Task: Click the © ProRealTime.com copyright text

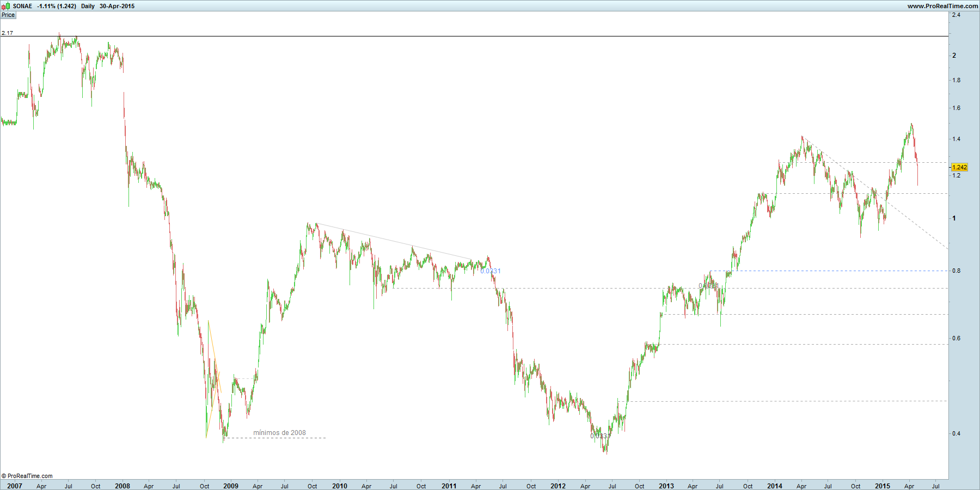Action: point(27,476)
